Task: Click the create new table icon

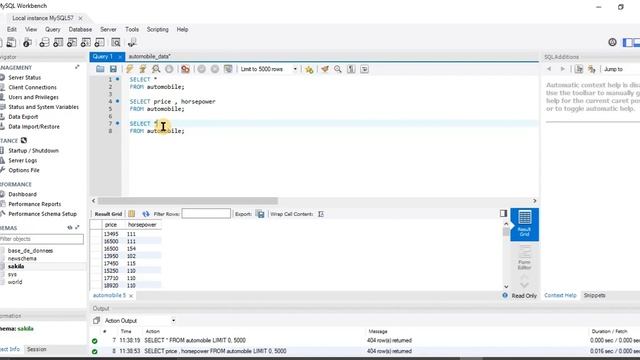Action: pyautogui.click(x=58, y=42)
